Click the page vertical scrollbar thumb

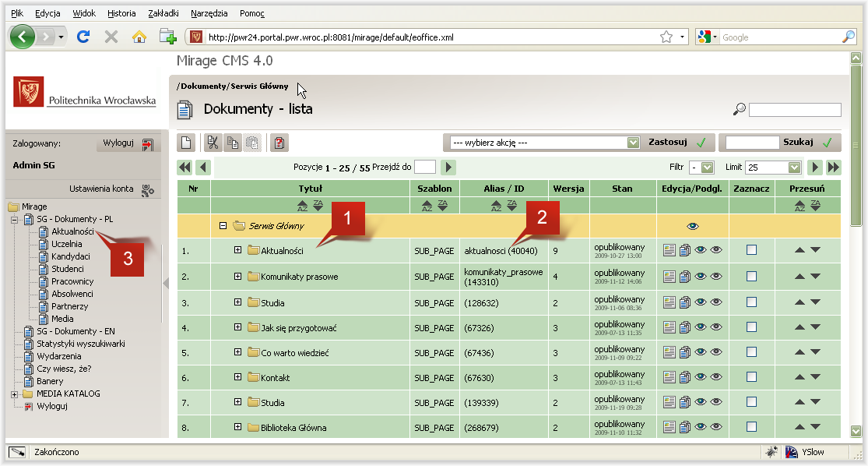tap(856, 145)
